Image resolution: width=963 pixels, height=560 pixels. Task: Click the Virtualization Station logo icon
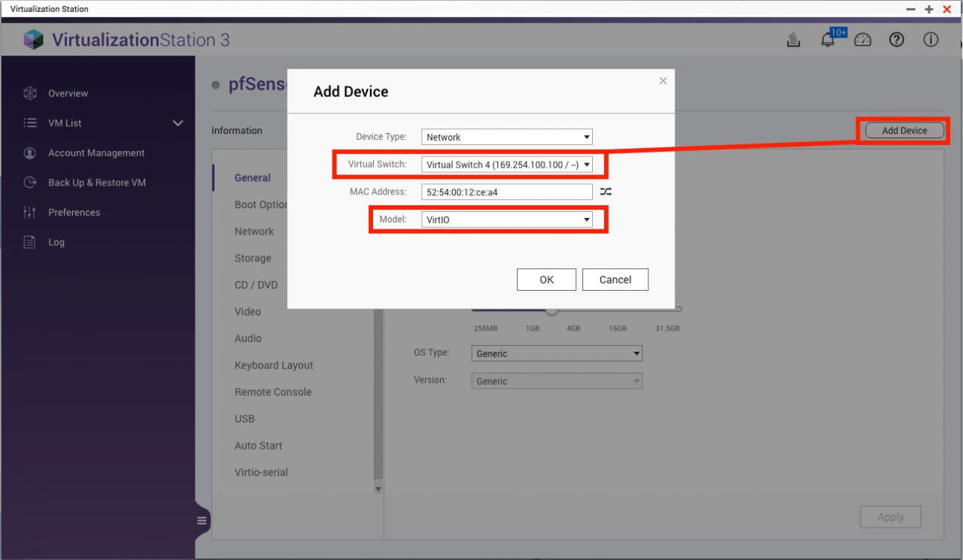coord(34,40)
